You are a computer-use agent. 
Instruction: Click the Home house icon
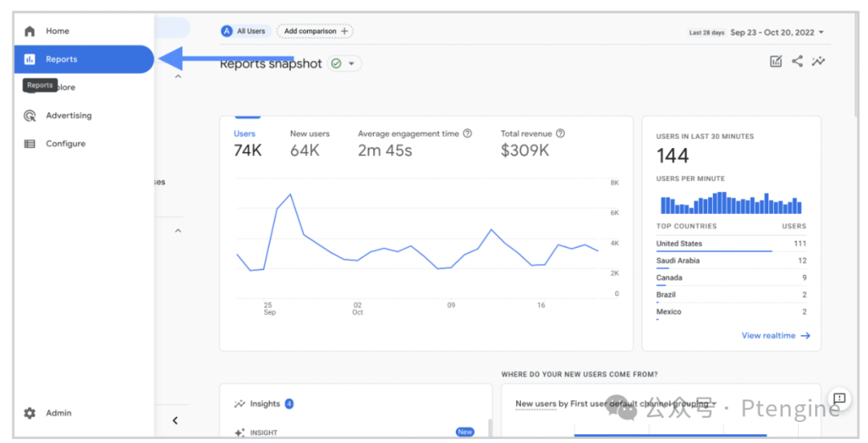[x=30, y=31]
